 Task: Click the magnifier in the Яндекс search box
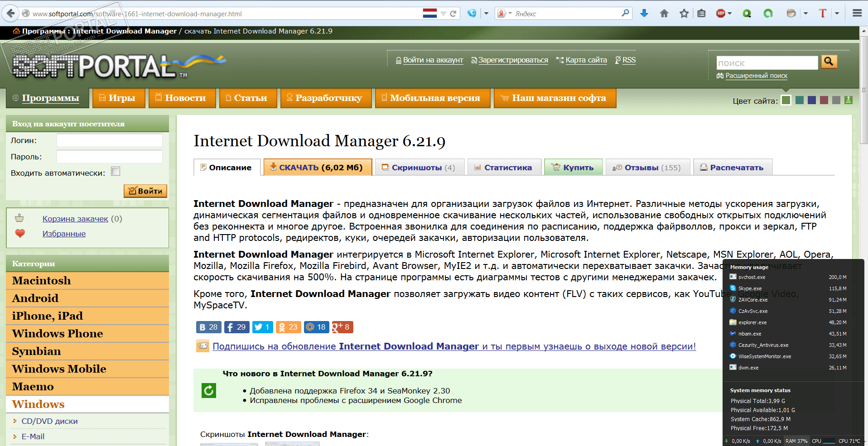626,13
